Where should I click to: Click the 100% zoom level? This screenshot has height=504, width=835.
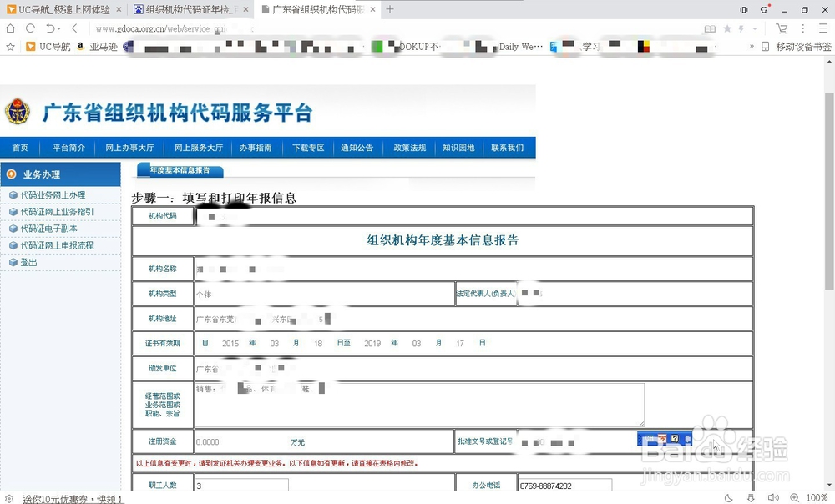[817, 498]
